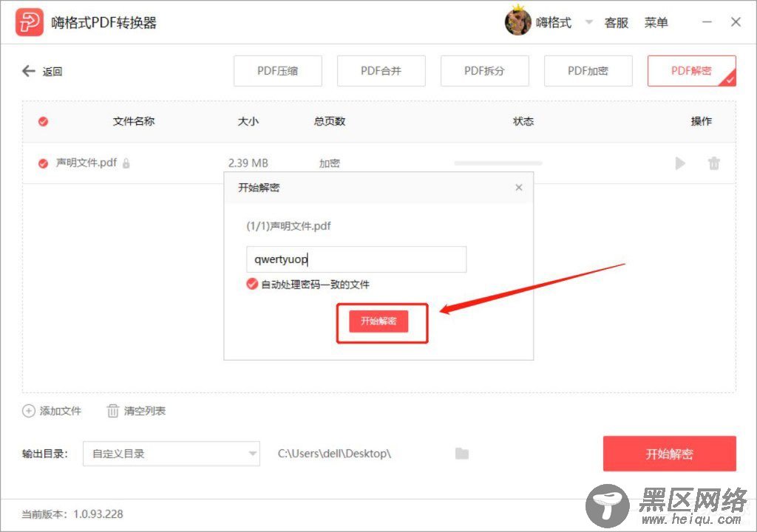Click the 添加文件 plus icon
Viewport: 757px width, 532px height.
(x=29, y=411)
